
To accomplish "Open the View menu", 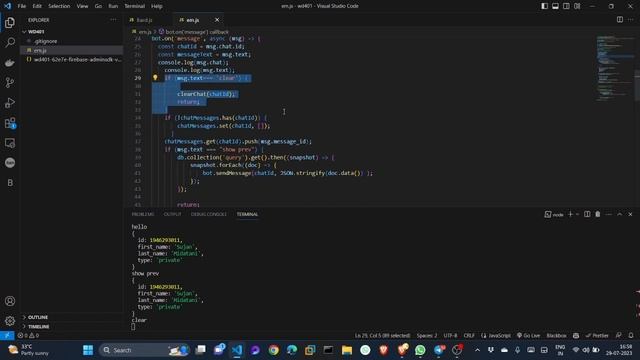I will coord(82,6).
